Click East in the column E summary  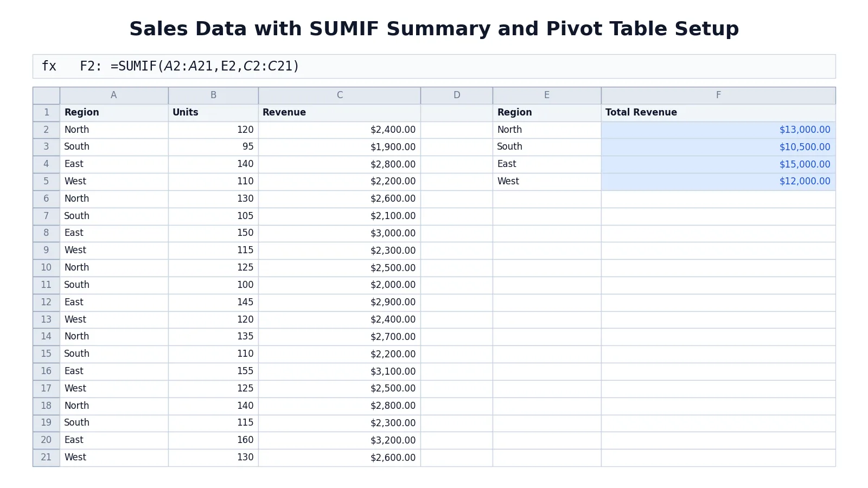547,164
